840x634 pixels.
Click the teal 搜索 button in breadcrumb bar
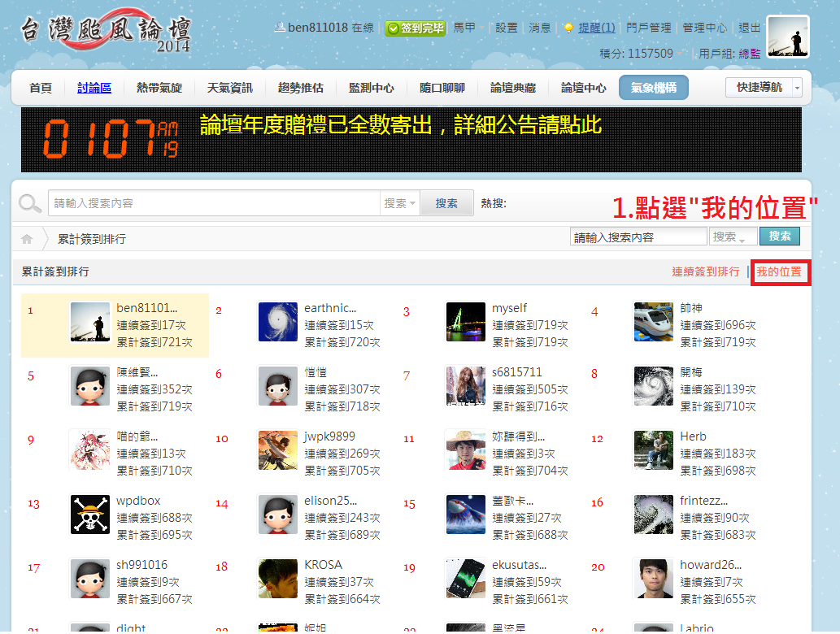[780, 237]
